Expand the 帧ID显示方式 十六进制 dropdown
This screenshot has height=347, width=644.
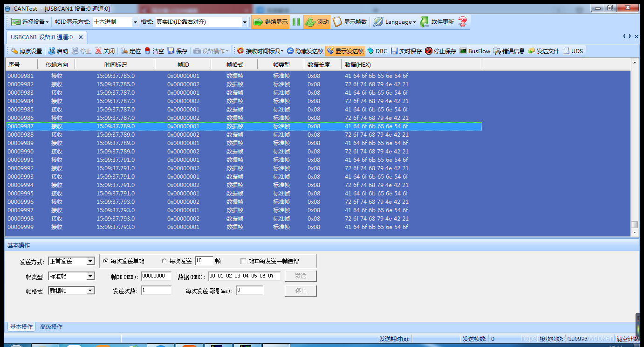pos(136,22)
